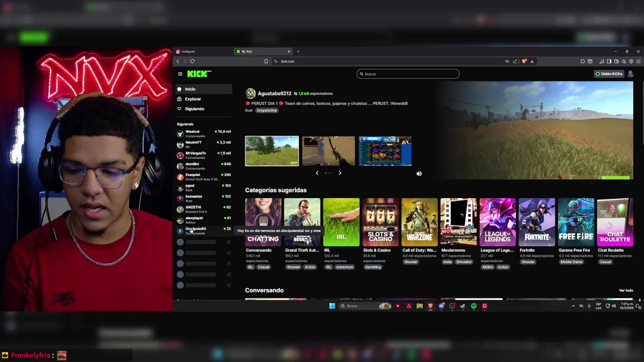Open DiscipuloRD's followed channel

click(x=204, y=231)
